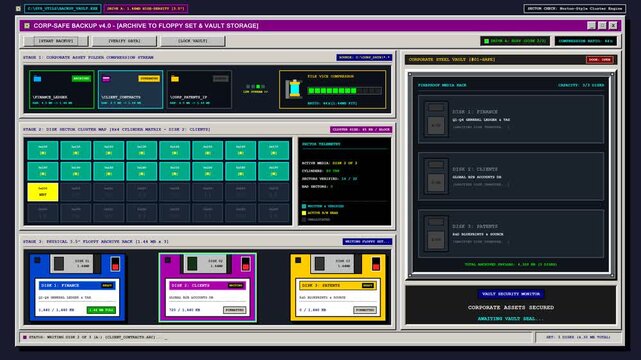Click the Verify Data button
The height and width of the screenshot is (360, 641).
click(x=124, y=41)
